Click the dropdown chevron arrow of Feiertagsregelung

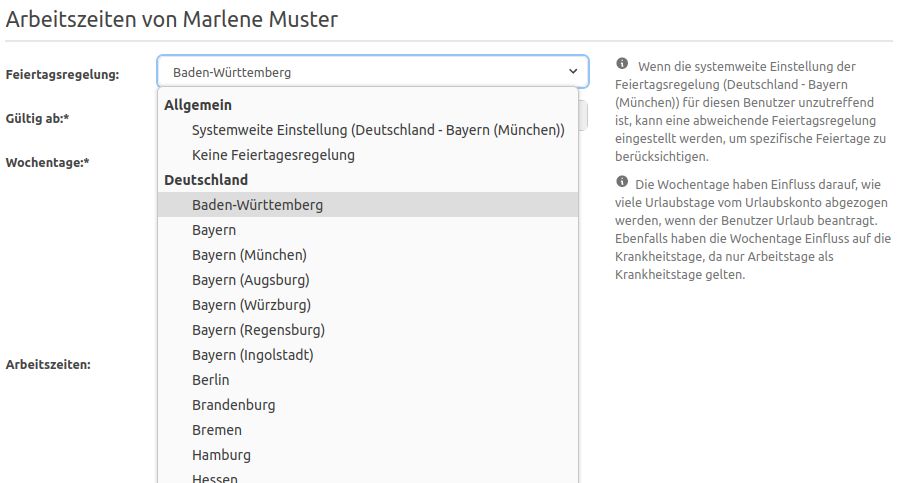[573, 72]
